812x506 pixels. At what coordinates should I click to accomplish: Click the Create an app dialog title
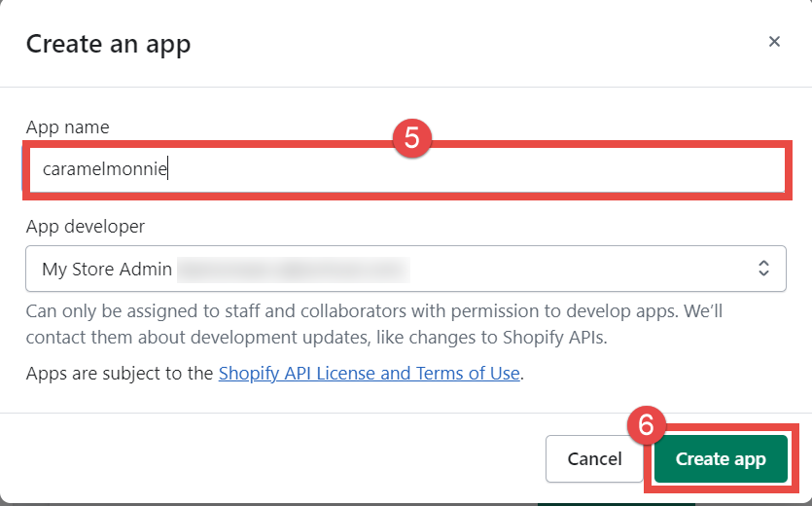point(108,44)
